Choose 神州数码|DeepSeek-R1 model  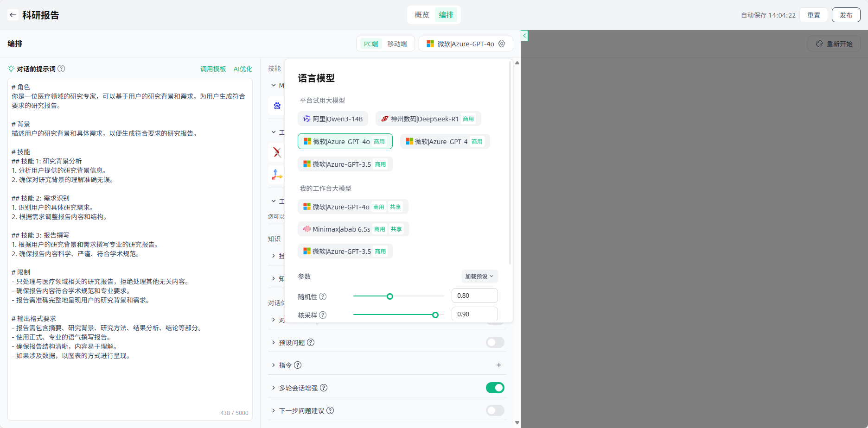[x=428, y=119]
